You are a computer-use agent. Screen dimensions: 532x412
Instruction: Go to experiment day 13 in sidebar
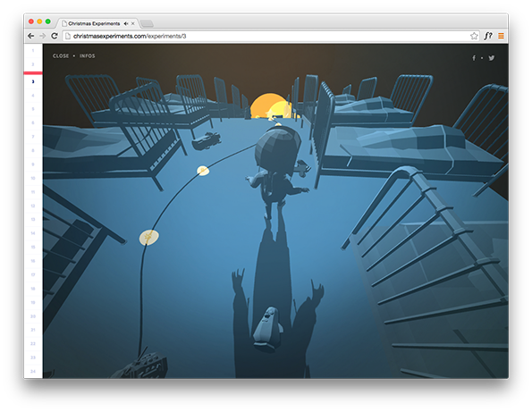coord(33,219)
